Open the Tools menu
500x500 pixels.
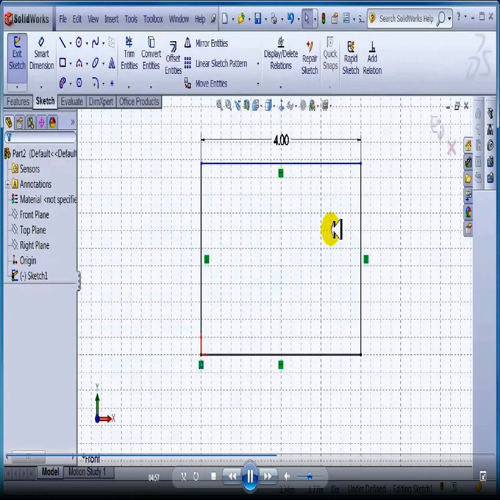coord(131,19)
